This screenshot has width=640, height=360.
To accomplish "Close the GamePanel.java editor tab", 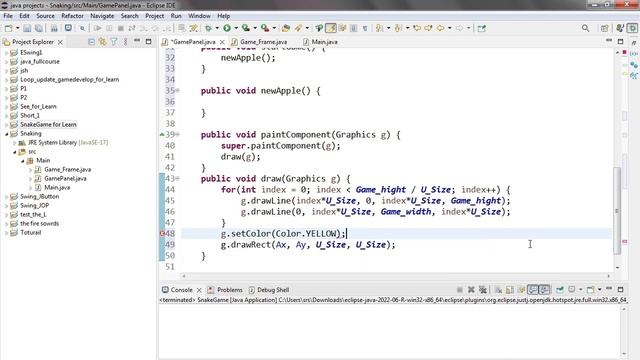I will click(x=222, y=42).
